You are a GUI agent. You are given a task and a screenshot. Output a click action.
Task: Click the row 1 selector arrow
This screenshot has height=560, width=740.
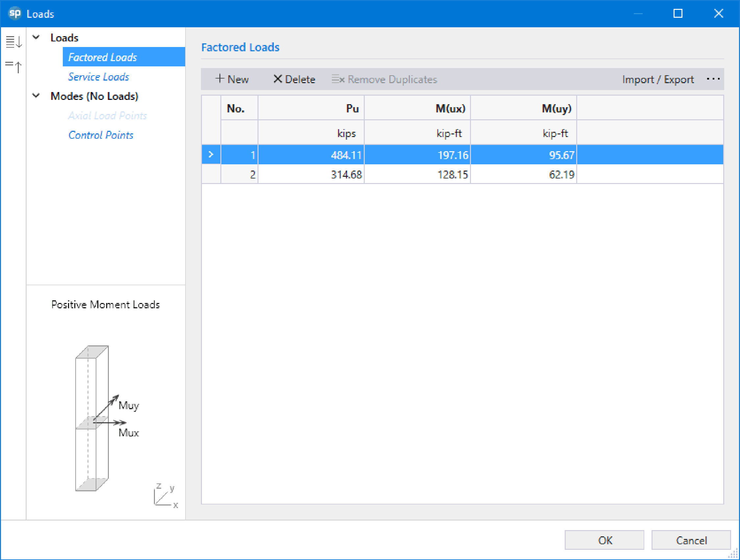coord(211,154)
